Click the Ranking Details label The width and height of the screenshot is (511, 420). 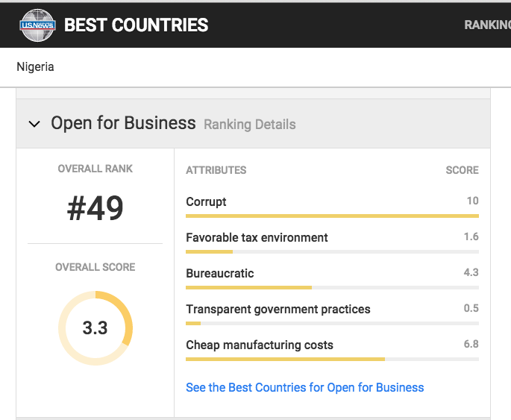click(250, 125)
